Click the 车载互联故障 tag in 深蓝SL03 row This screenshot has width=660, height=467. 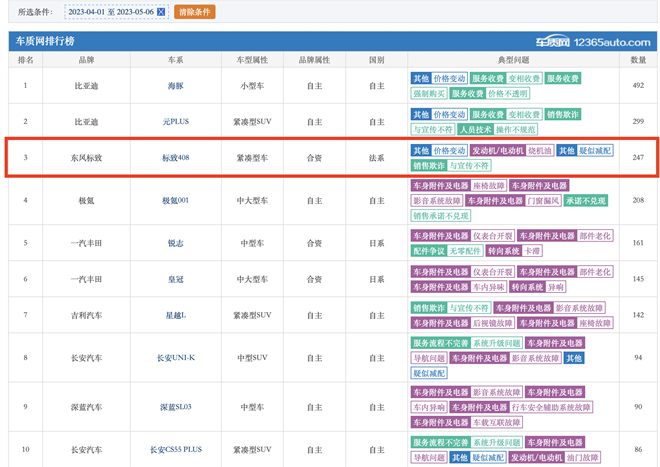(496, 422)
